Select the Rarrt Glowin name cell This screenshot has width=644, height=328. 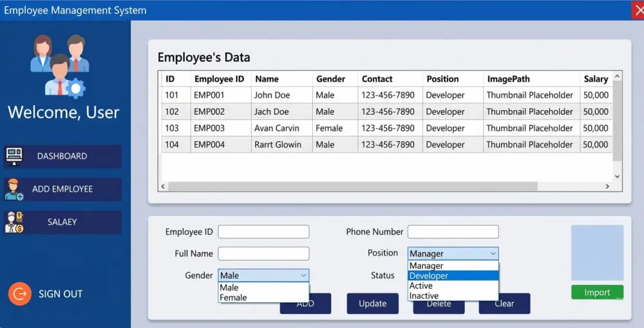click(282, 144)
